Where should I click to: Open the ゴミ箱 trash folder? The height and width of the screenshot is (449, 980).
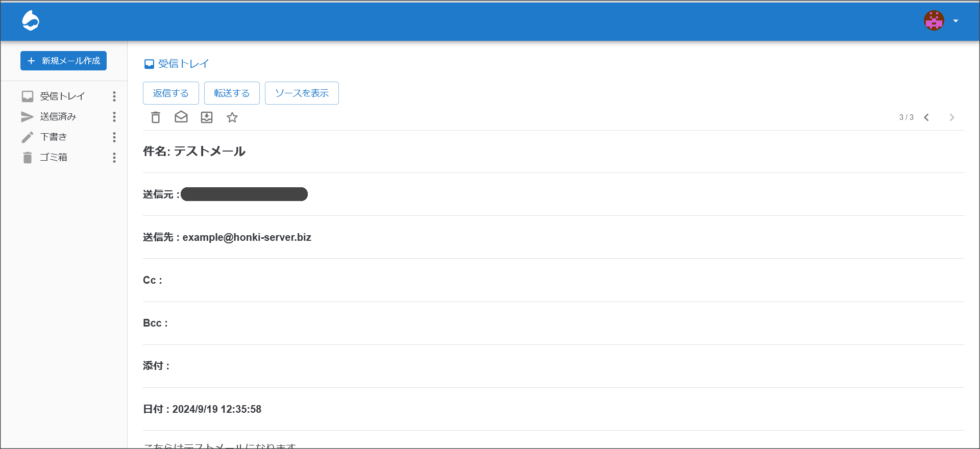[x=53, y=158]
